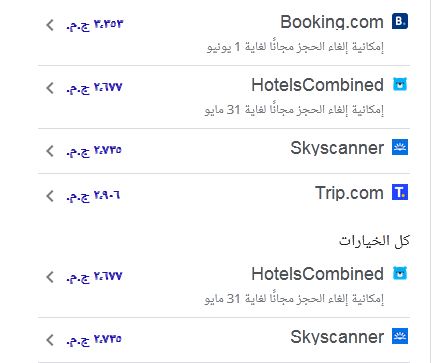432x363 pixels.
Task: Open the Booking.com offer via its chevron arrow
Action: tap(50, 25)
